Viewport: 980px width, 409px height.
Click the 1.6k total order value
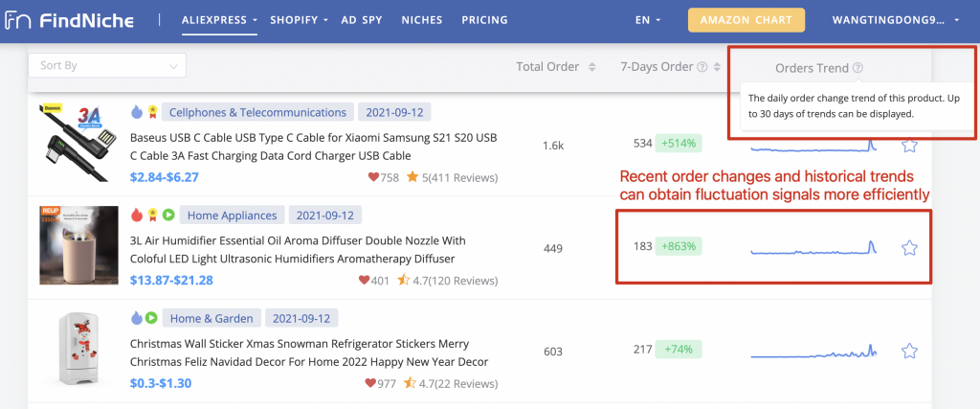(552, 146)
